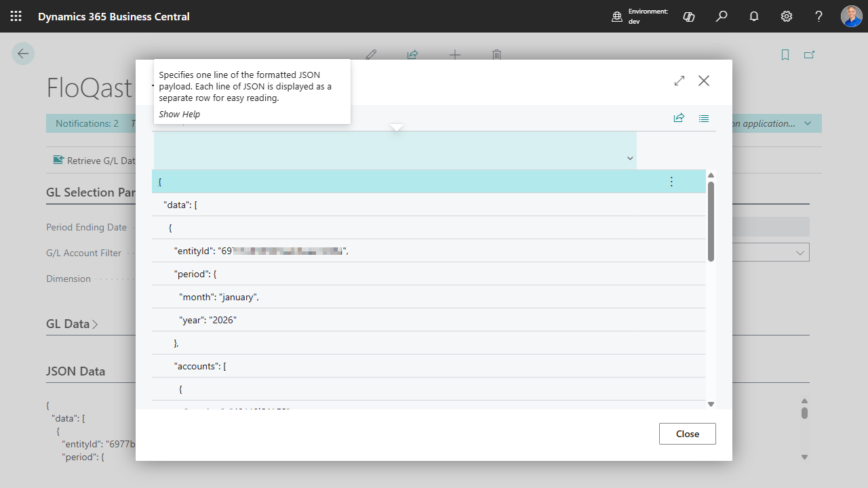Open the environment info icon
Viewport: 868px width, 488px height.
617,16
